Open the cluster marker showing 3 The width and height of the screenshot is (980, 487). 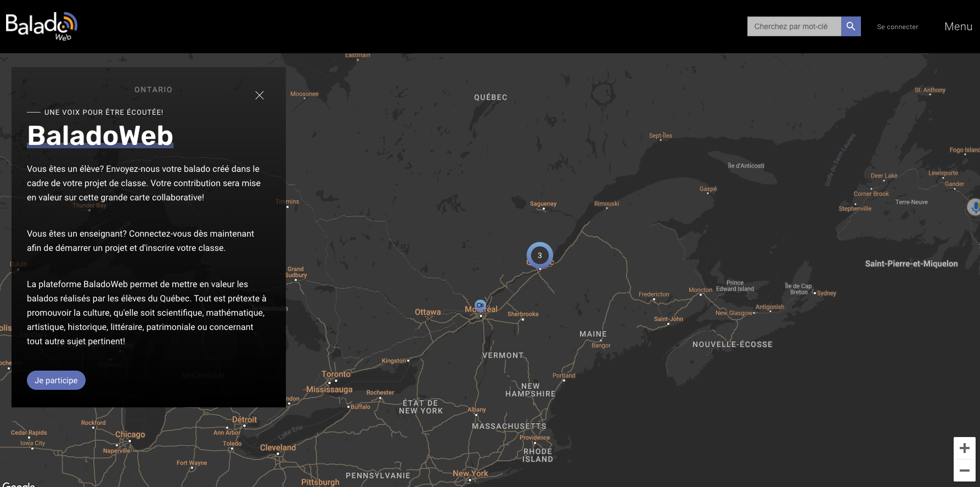pos(540,255)
